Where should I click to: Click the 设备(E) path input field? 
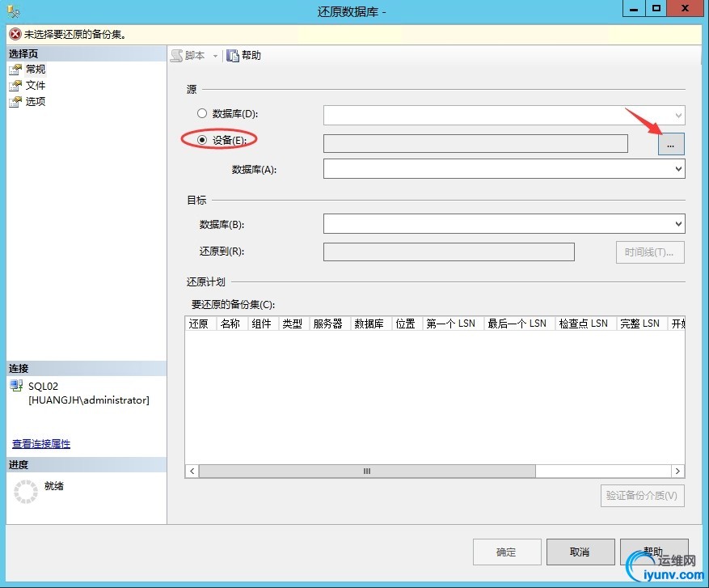coord(475,143)
